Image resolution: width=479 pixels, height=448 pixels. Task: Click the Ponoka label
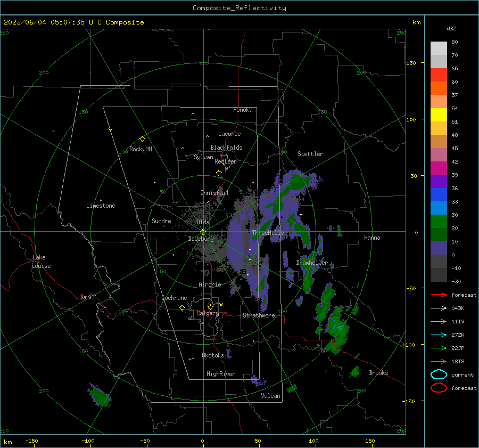pos(243,110)
